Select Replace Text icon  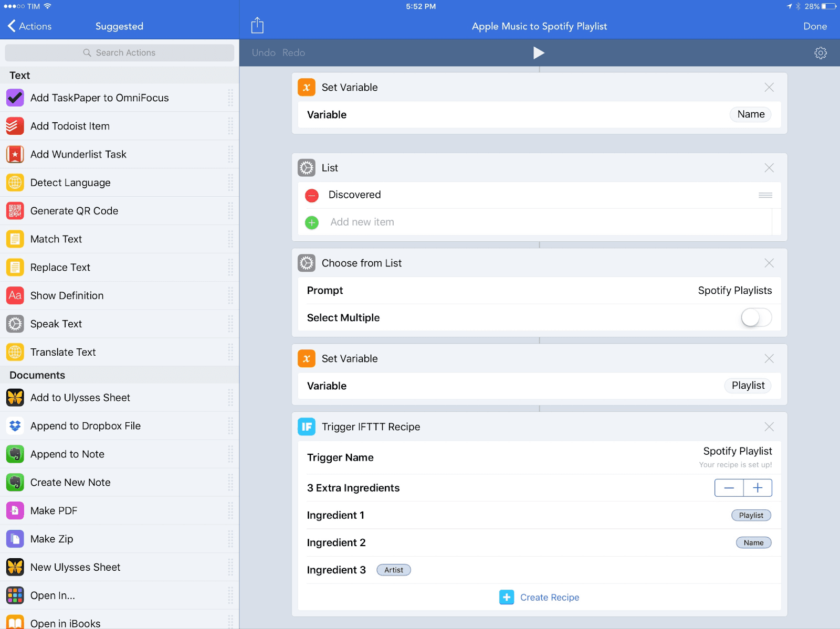click(x=15, y=268)
